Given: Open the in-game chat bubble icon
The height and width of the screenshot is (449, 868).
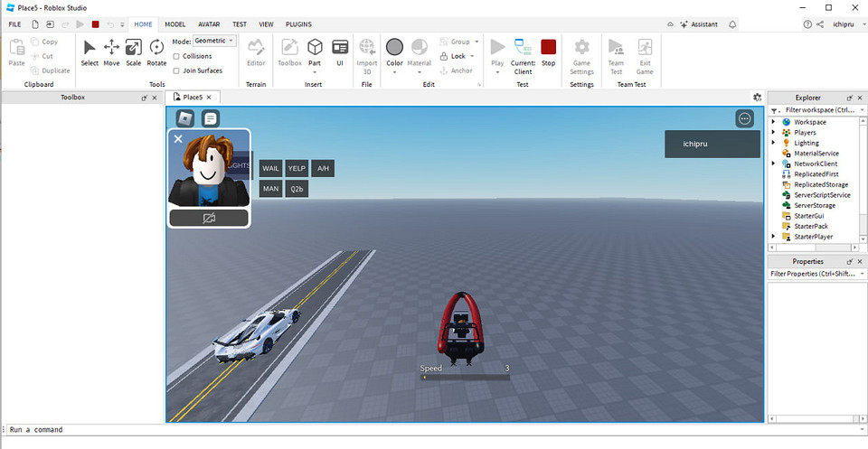Looking at the screenshot, I should coord(210,118).
